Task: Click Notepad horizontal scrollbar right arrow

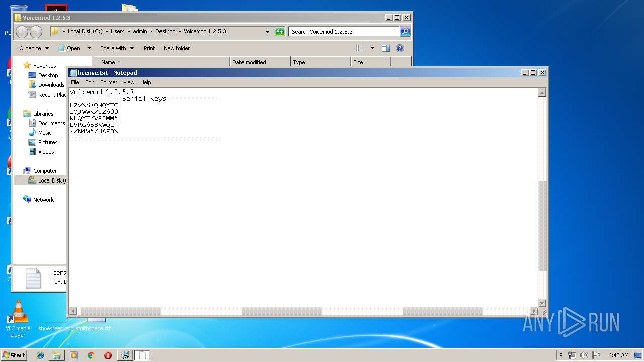Action: pos(534,311)
